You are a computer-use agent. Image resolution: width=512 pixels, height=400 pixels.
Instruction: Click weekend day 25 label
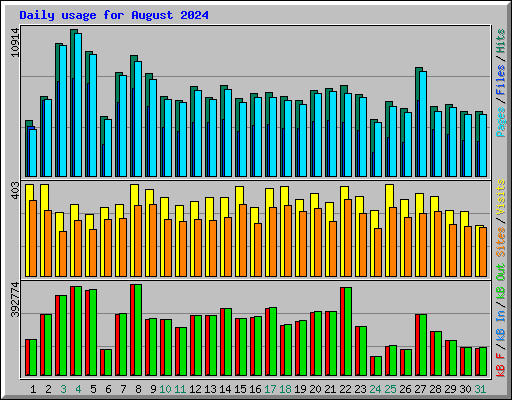pos(390,389)
